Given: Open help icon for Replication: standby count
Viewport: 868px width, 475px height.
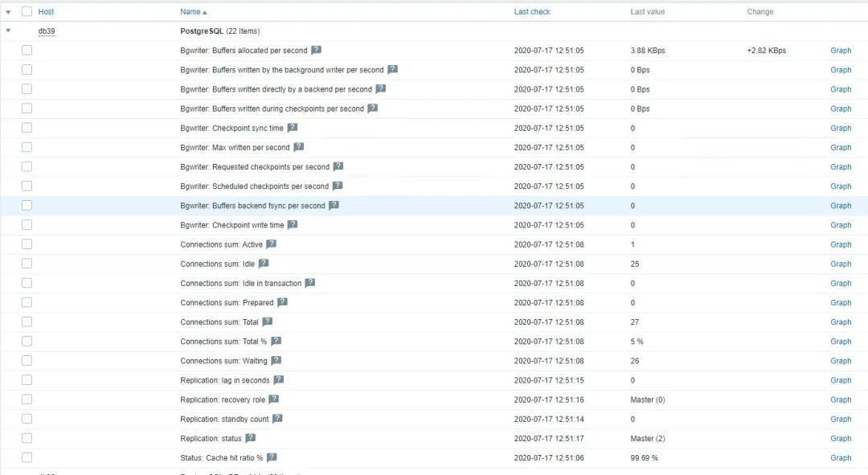Looking at the screenshot, I should (x=277, y=418).
